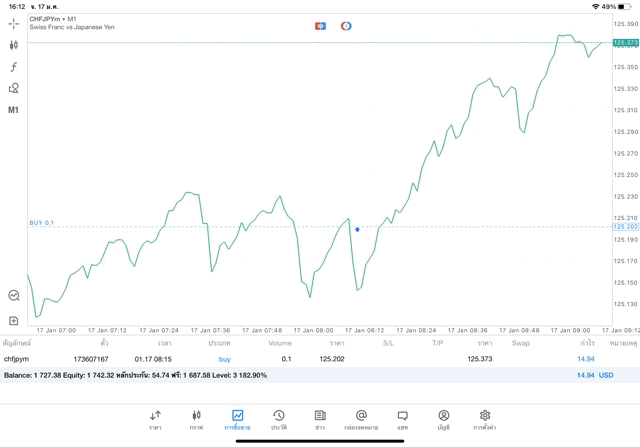Change chart type via candlestick icon
Screen dimensions: 640x447
(x=14, y=45)
